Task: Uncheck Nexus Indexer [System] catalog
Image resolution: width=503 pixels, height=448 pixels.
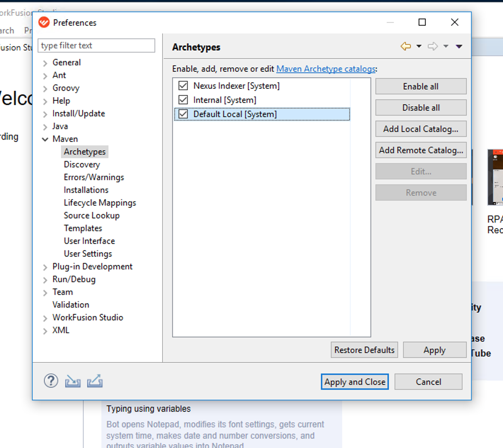Action: click(x=183, y=85)
